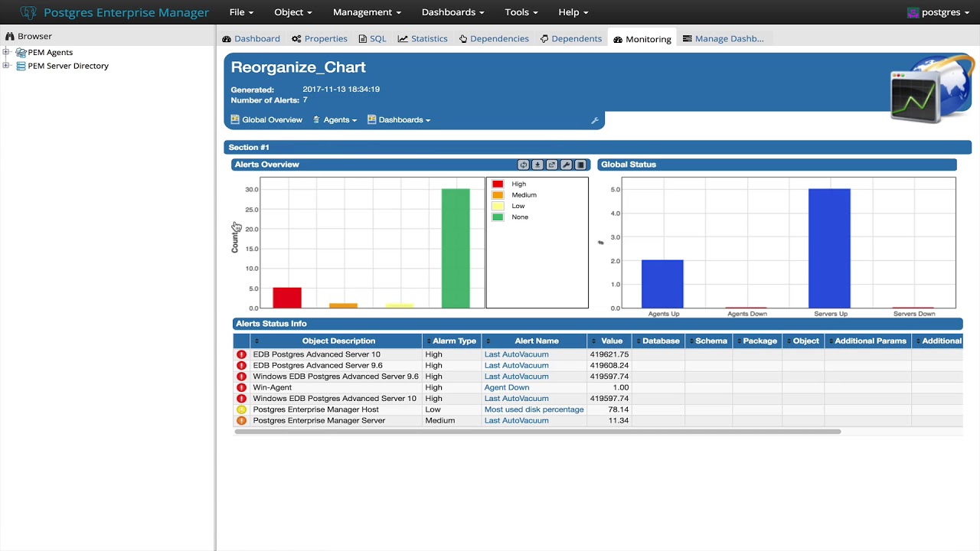Sort by the Package column
Image resolution: width=980 pixels, height=551 pixels.
click(x=757, y=341)
